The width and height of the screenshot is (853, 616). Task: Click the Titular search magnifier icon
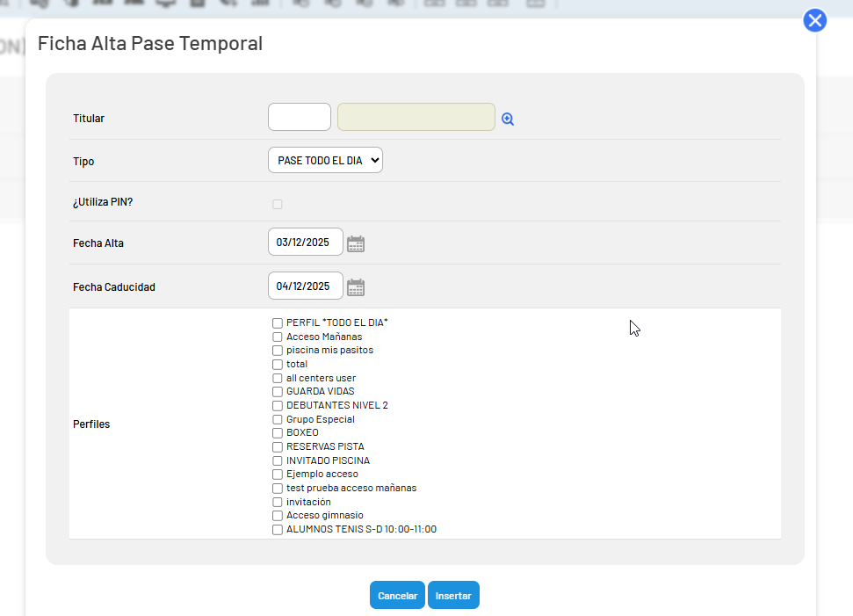click(x=508, y=119)
